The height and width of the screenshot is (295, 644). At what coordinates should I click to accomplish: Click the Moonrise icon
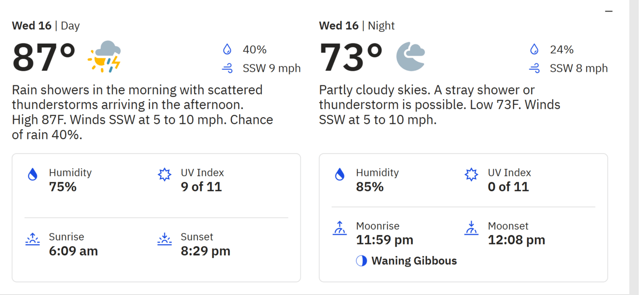[339, 228]
